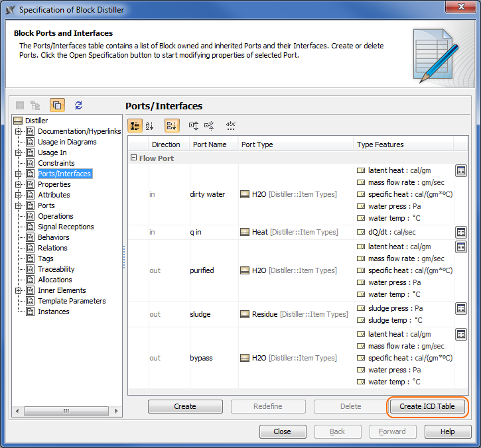
Task: Expand the Properties tree node
Action: (19, 184)
